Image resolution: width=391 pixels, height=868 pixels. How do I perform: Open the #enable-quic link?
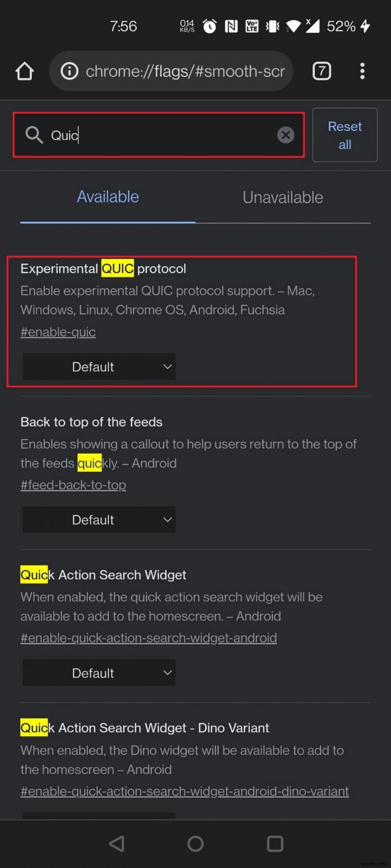(58, 332)
